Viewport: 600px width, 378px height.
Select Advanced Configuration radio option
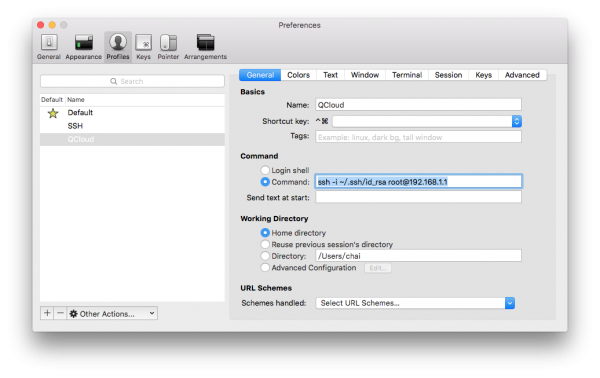(265, 267)
